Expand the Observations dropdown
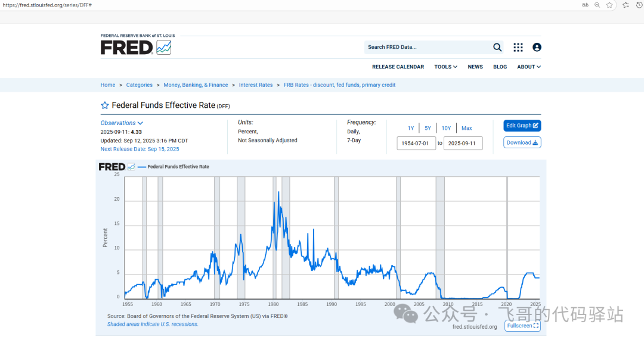This screenshot has width=644, height=340. [x=122, y=123]
